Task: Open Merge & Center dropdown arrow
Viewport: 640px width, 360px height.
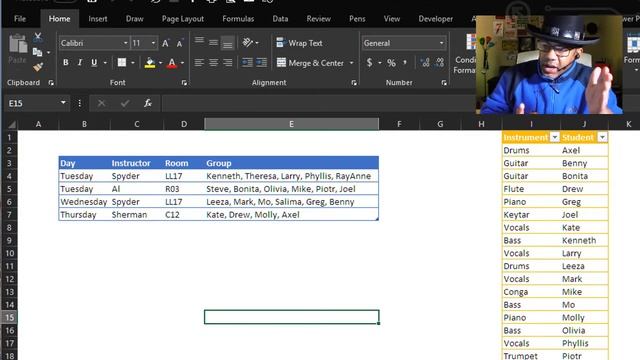Action: 351,63
